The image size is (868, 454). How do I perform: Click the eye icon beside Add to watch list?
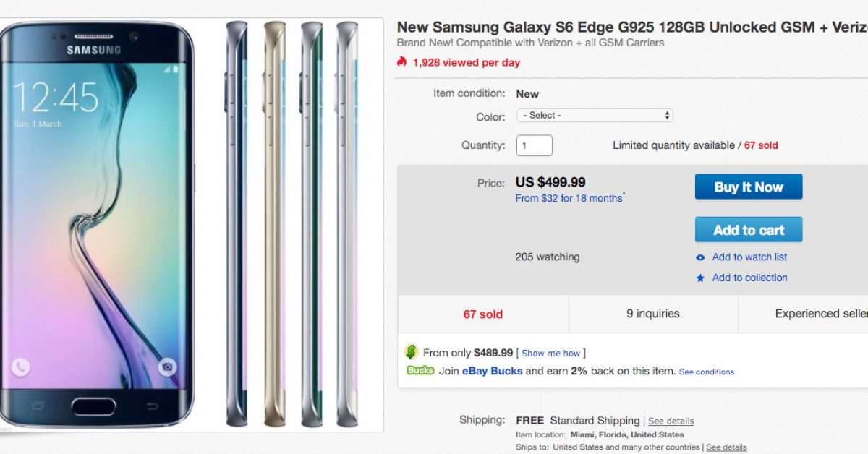click(700, 257)
